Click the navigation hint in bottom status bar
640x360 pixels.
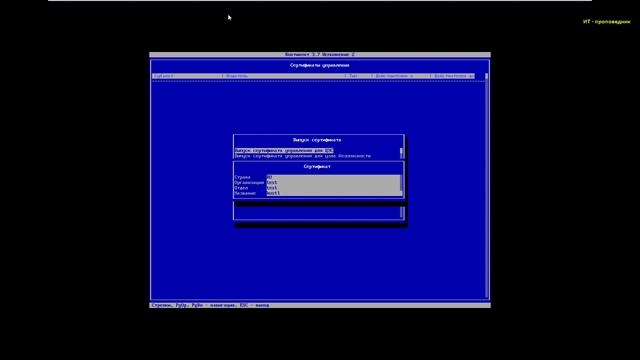coord(210,305)
